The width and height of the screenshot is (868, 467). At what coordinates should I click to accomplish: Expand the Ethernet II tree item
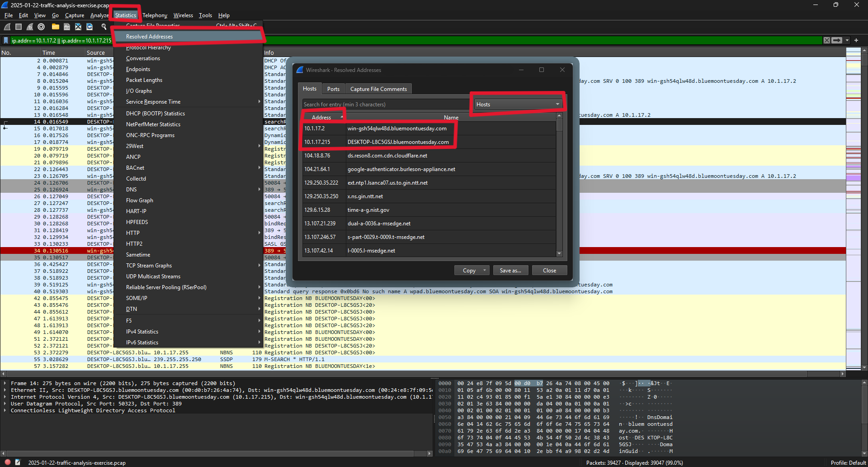pos(5,391)
